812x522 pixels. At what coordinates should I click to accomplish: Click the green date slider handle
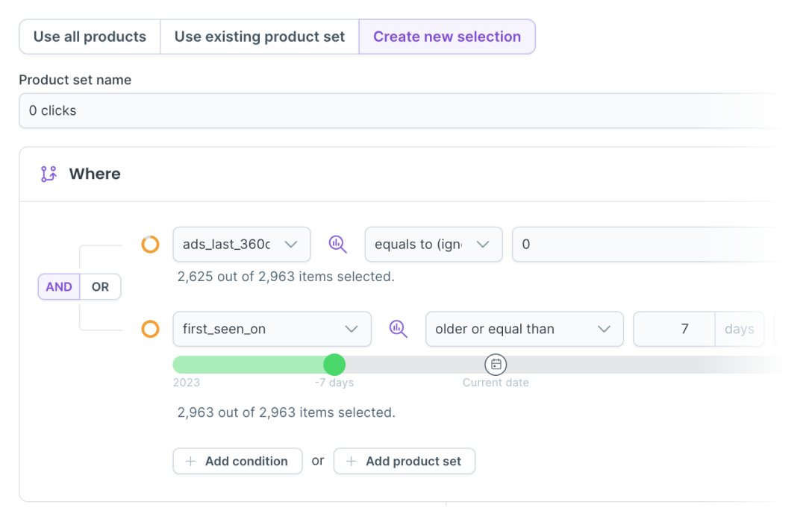334,365
